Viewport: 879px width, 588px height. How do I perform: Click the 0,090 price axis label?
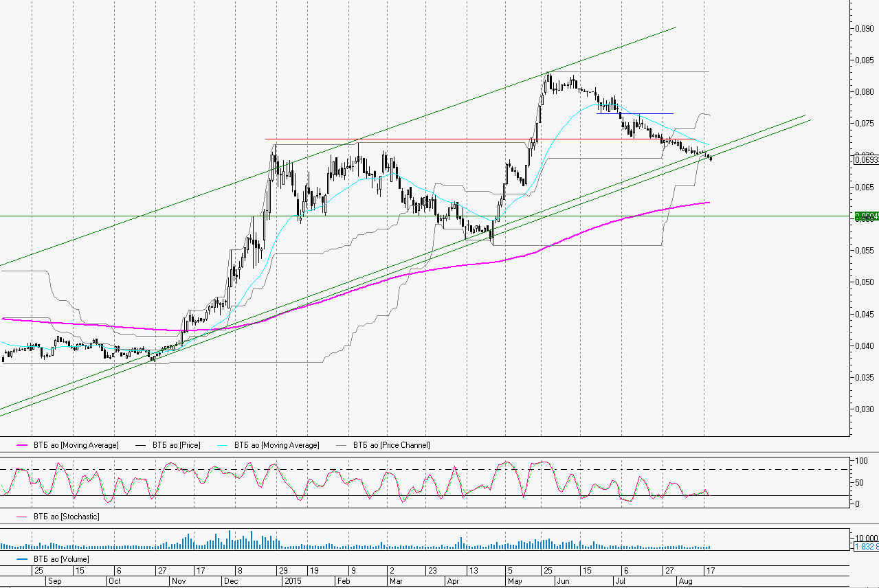coord(864,29)
